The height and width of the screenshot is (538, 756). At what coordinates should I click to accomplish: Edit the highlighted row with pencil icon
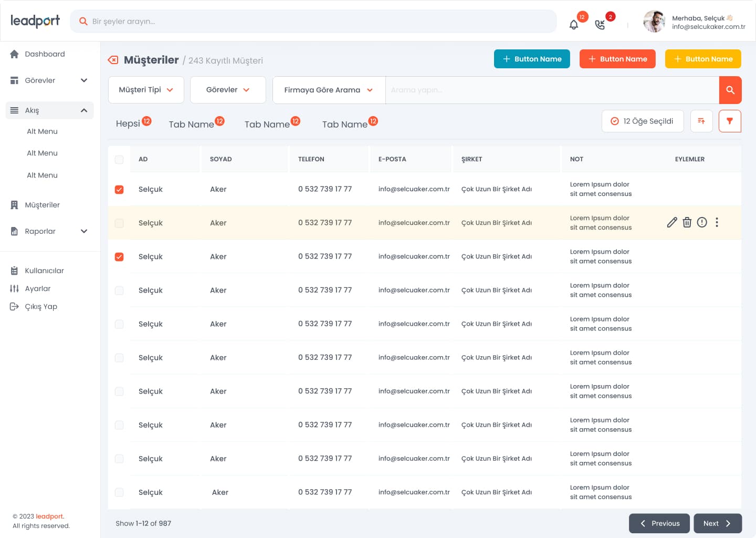[672, 222]
